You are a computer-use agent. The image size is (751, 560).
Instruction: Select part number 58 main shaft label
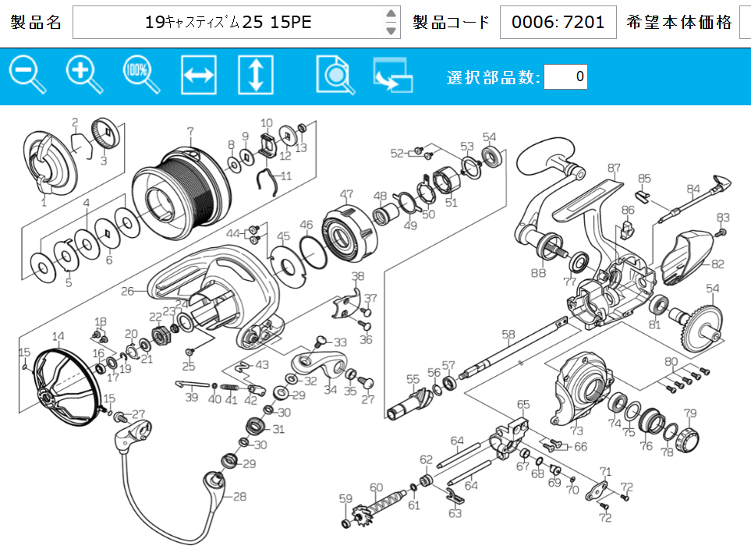(508, 334)
